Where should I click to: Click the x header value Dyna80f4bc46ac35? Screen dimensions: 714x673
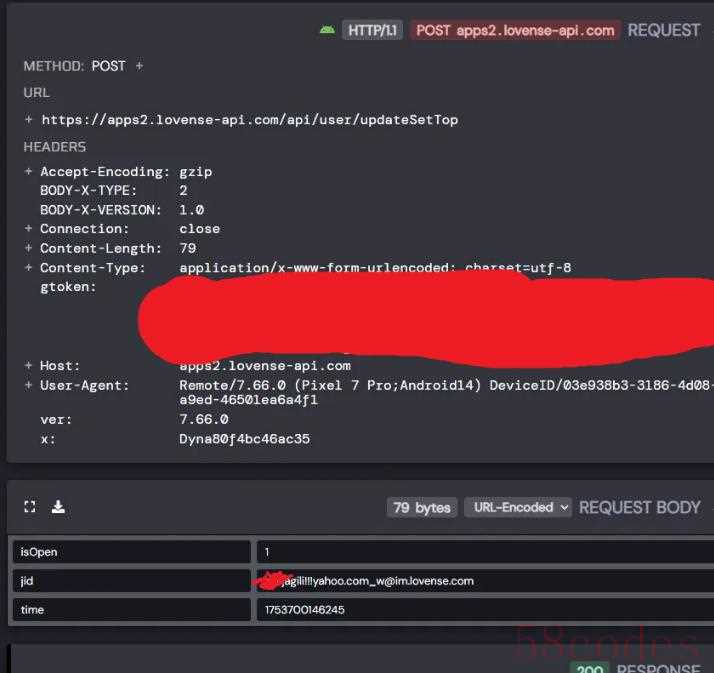(245, 439)
